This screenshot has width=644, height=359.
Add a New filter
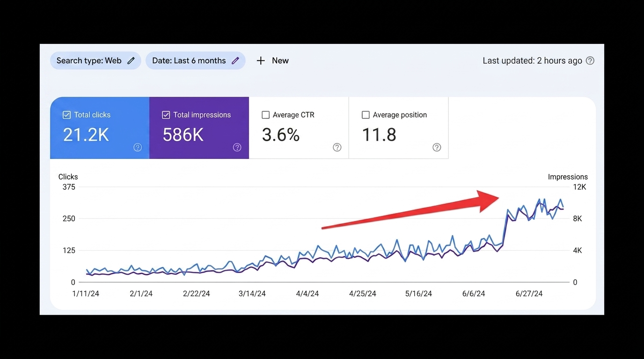pos(272,61)
